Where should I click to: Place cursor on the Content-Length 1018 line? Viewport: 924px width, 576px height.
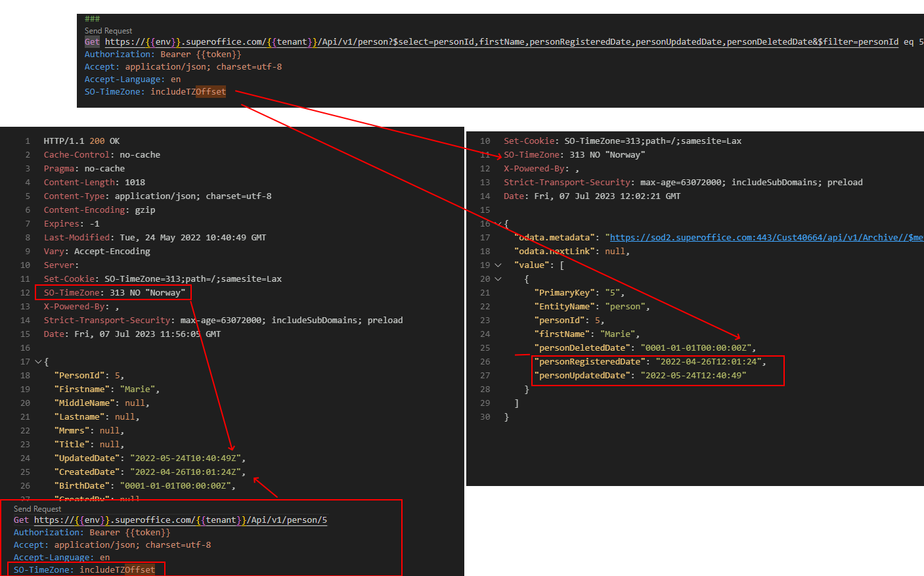[94, 183]
